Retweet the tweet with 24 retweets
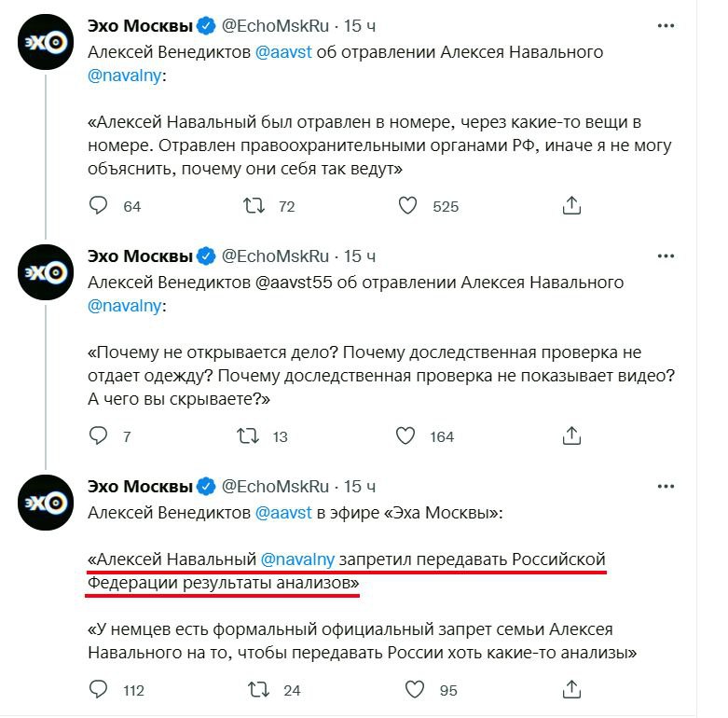Viewport: 728px width, 718px height. [x=254, y=690]
